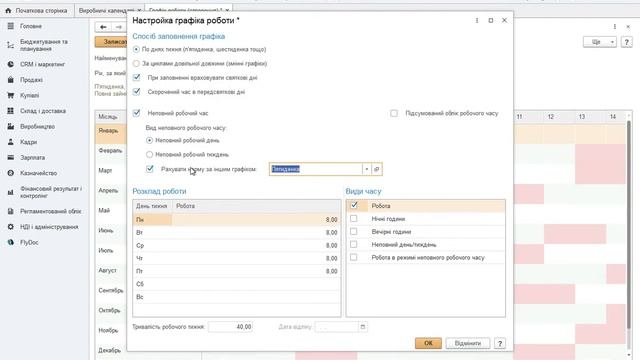Open the CRM і маркетинг icon
The image size is (640, 360).
(11, 64)
